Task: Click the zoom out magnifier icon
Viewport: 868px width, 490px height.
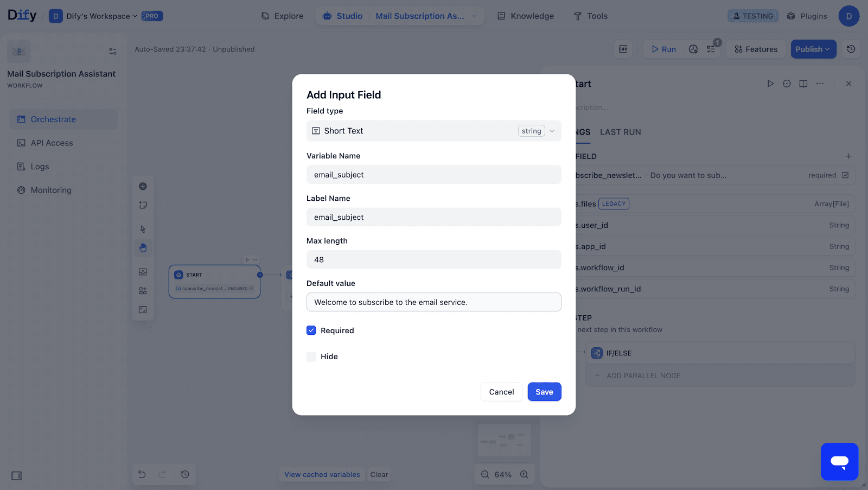Action: click(485, 474)
